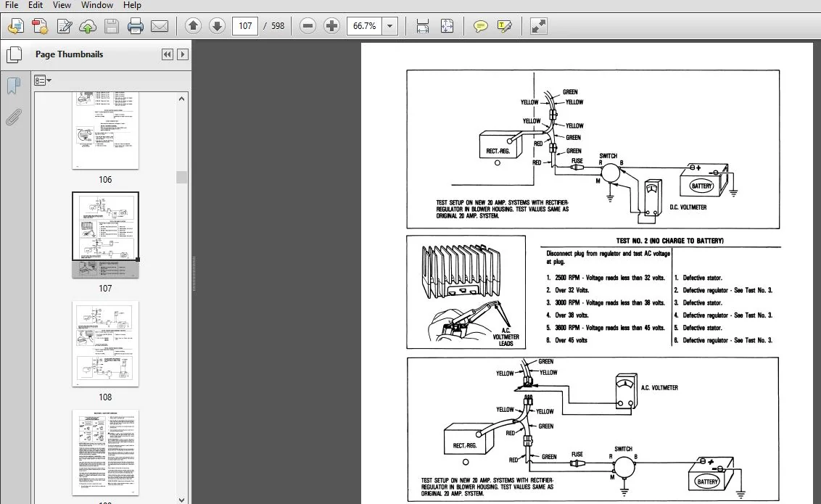Open the View menu

click(62, 5)
